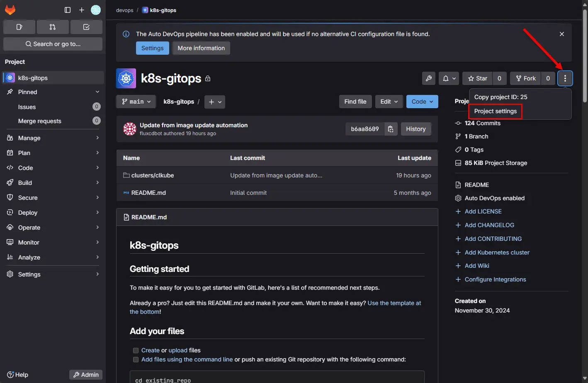Open the 124 Commits link
Screen dimensions: 588x383
(x=483, y=123)
